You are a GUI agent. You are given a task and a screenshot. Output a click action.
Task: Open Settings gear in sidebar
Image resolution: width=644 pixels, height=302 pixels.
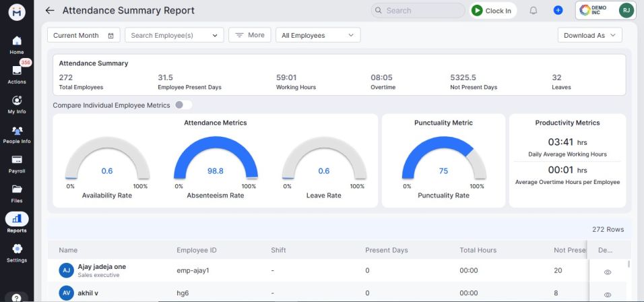17,252
